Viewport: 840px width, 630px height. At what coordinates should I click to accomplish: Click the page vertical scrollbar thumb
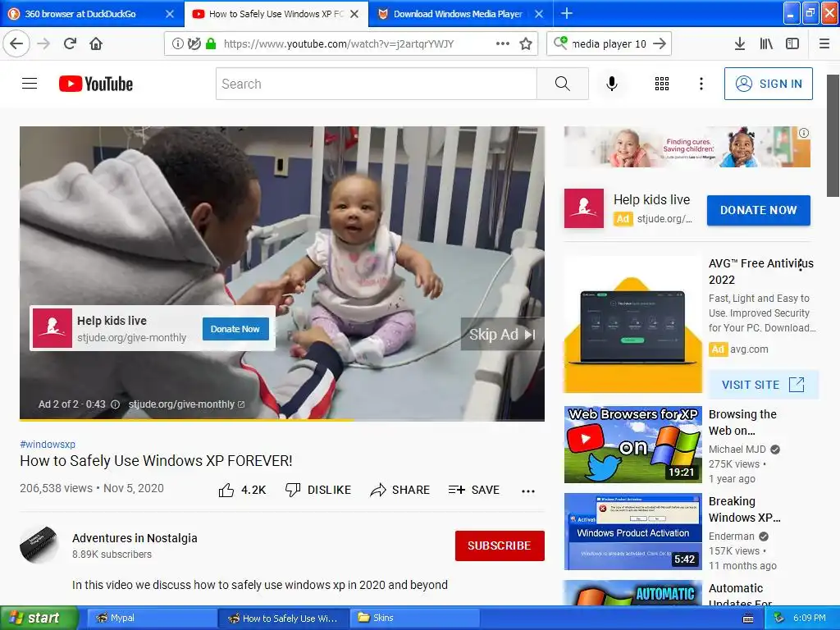[833, 135]
